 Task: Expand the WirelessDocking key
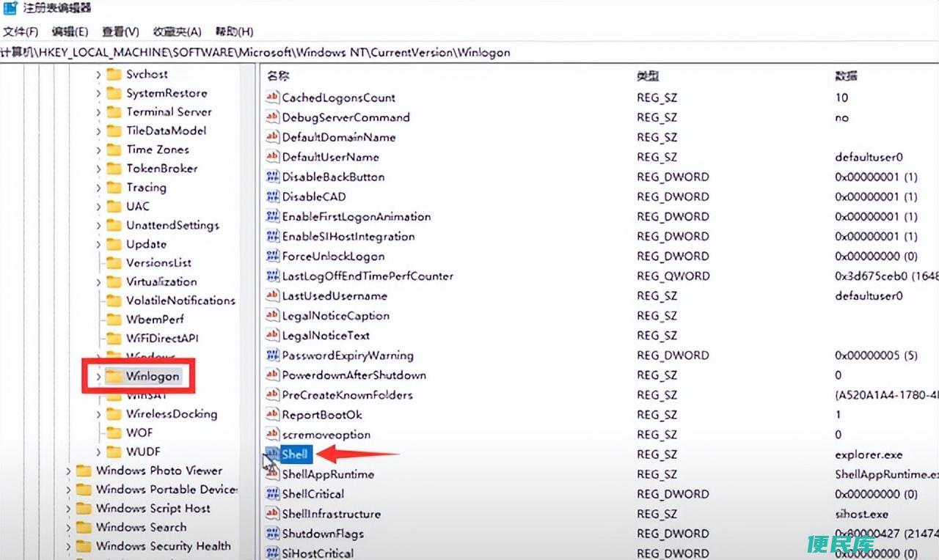coord(99,414)
